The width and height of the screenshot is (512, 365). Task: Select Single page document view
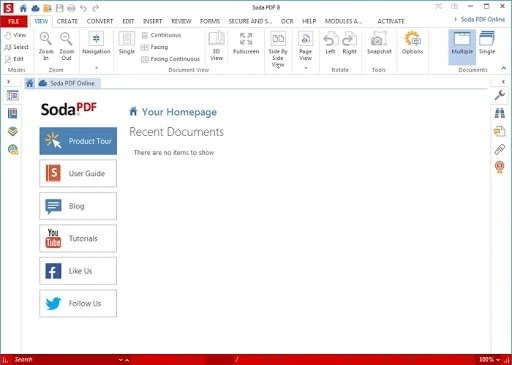point(127,43)
